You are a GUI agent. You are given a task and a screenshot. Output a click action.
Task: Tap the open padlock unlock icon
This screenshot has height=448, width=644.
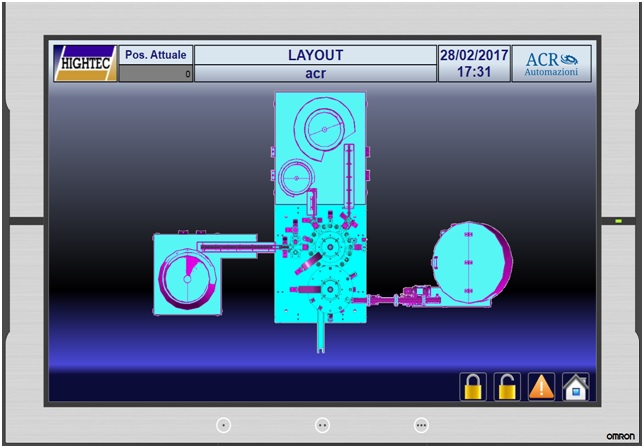[x=507, y=386]
